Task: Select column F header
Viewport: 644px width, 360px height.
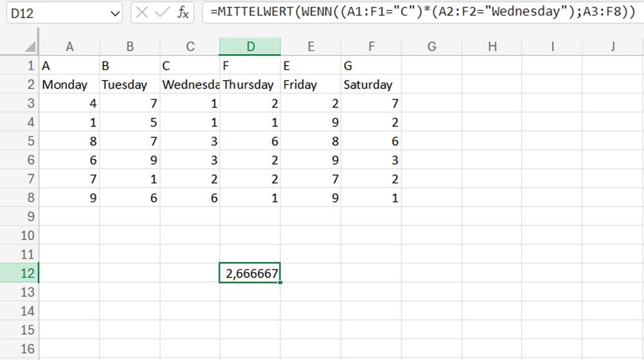Action: click(x=371, y=46)
